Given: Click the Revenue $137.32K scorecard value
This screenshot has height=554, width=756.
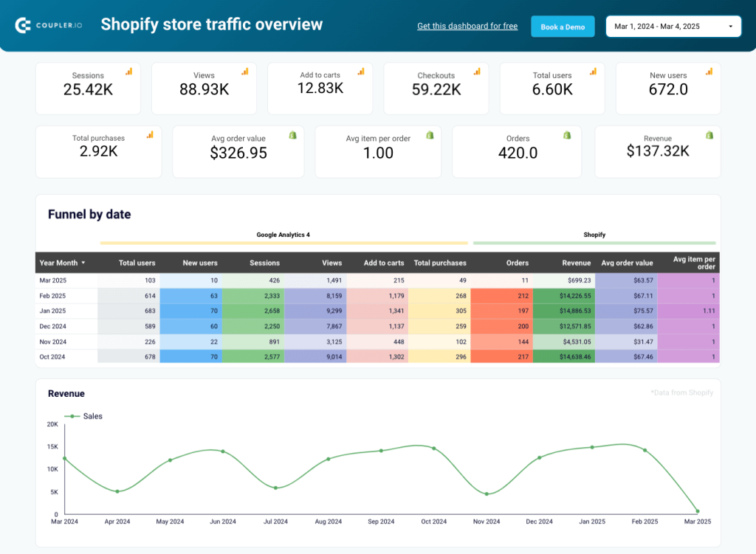Looking at the screenshot, I should (x=658, y=151).
